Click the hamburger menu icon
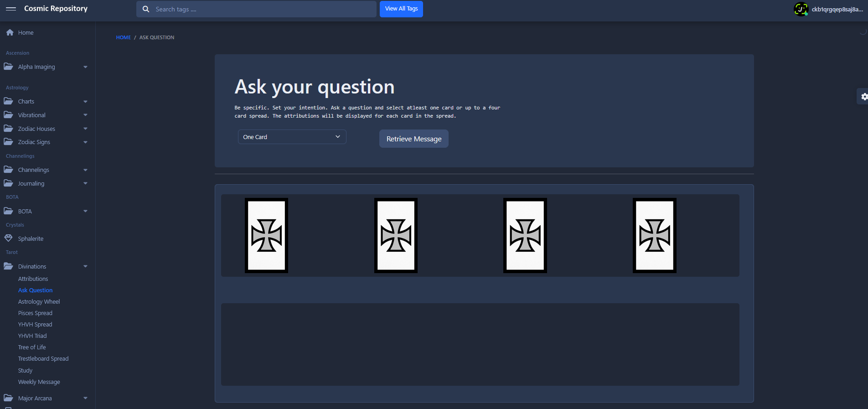 (x=11, y=9)
